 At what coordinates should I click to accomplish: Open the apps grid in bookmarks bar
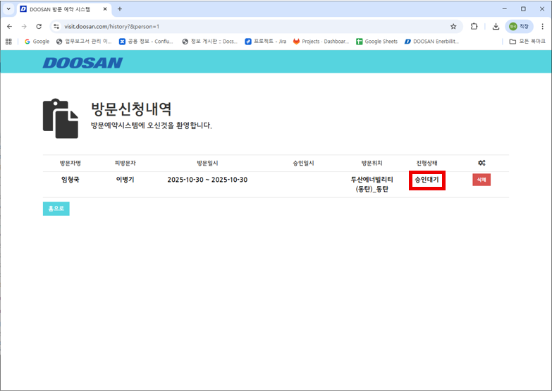click(x=9, y=42)
